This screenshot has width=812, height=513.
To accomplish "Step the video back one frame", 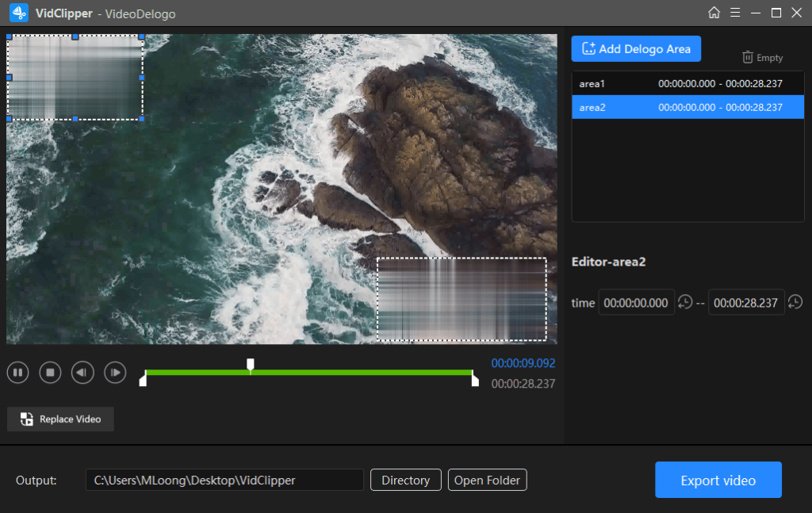I will pyautogui.click(x=82, y=372).
